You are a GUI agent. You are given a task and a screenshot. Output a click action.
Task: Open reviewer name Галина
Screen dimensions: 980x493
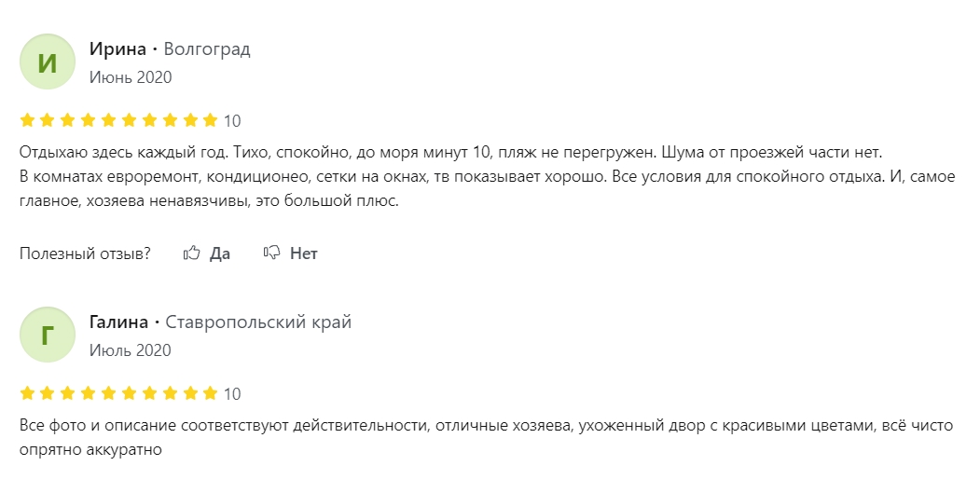coord(118,322)
